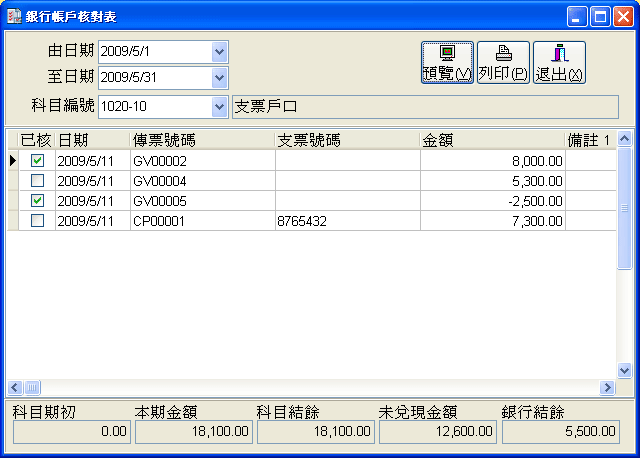Click the 科目結餘 field showing 18,100.00

(x=316, y=431)
